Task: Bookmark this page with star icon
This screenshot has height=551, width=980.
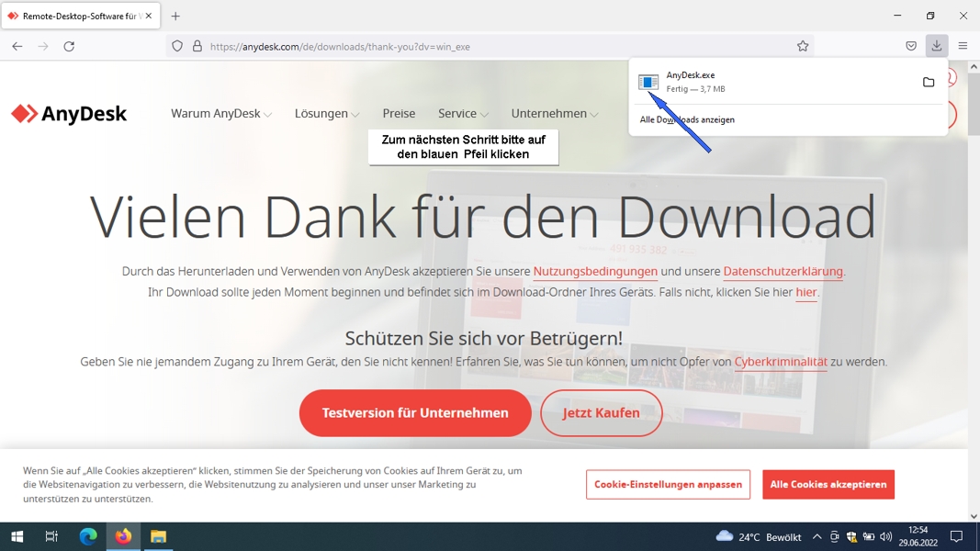Action: (x=802, y=46)
